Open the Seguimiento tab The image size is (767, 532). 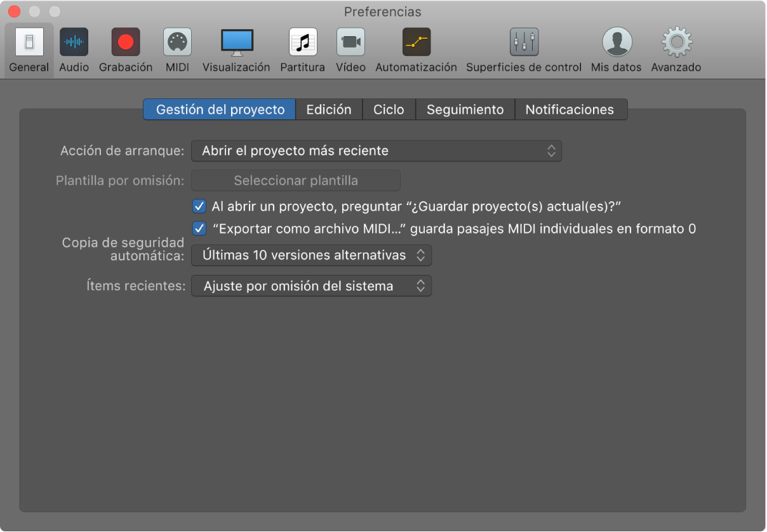[x=465, y=110]
